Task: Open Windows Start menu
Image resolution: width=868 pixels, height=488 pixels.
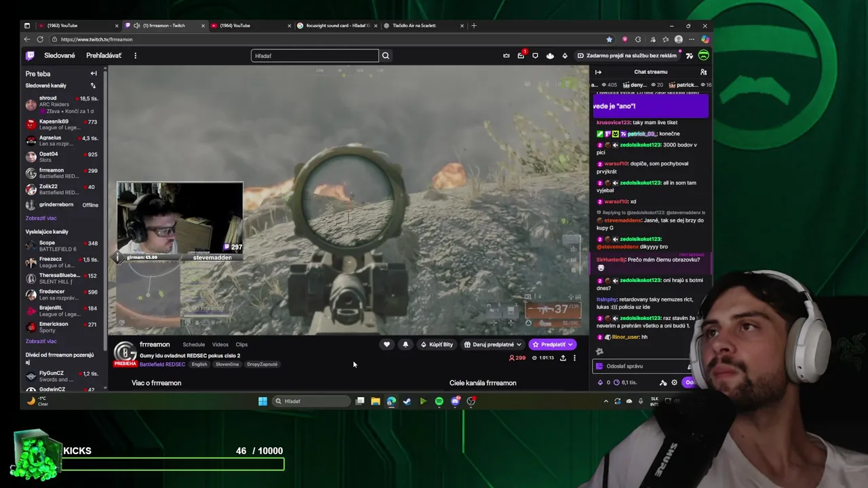Action: 262,401
